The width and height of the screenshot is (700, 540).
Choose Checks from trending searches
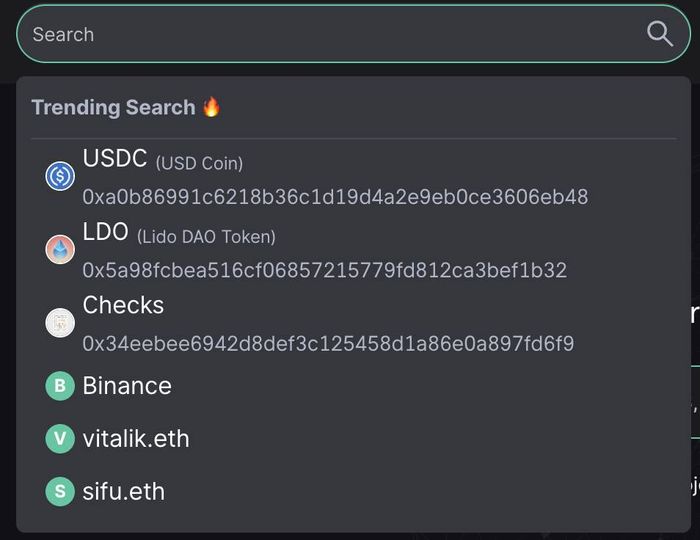click(354, 323)
